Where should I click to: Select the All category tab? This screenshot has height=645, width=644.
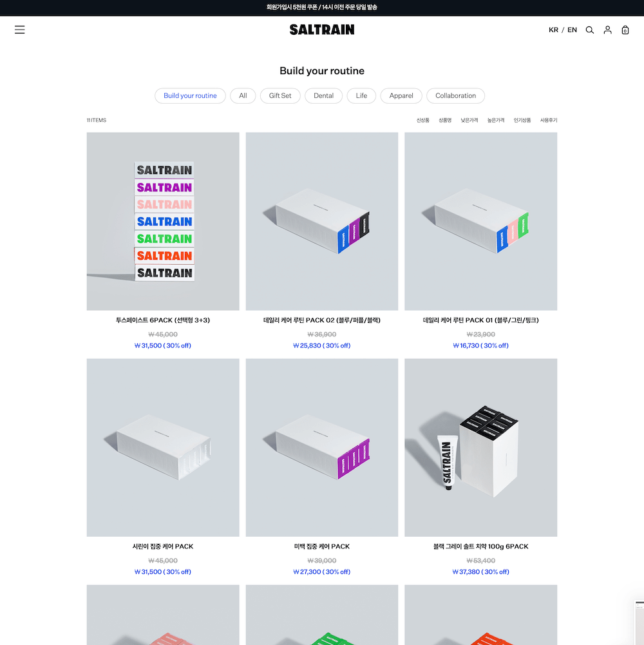pos(243,96)
